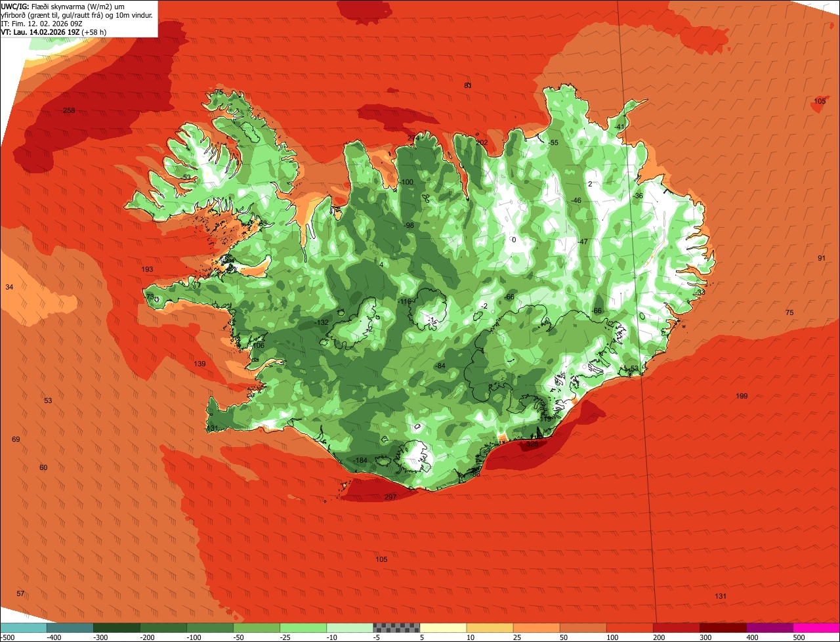Select the pale yellow 5 to 10 swatch
840x642 pixels.
tap(443, 628)
